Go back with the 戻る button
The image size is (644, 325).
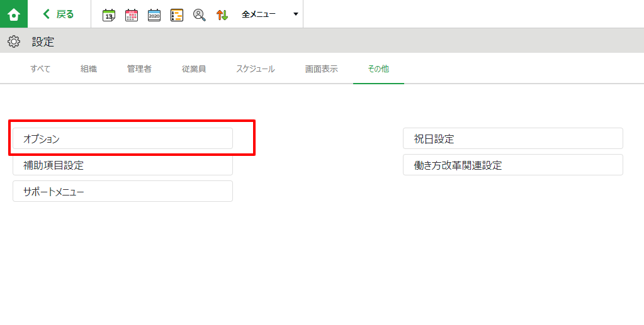59,14
